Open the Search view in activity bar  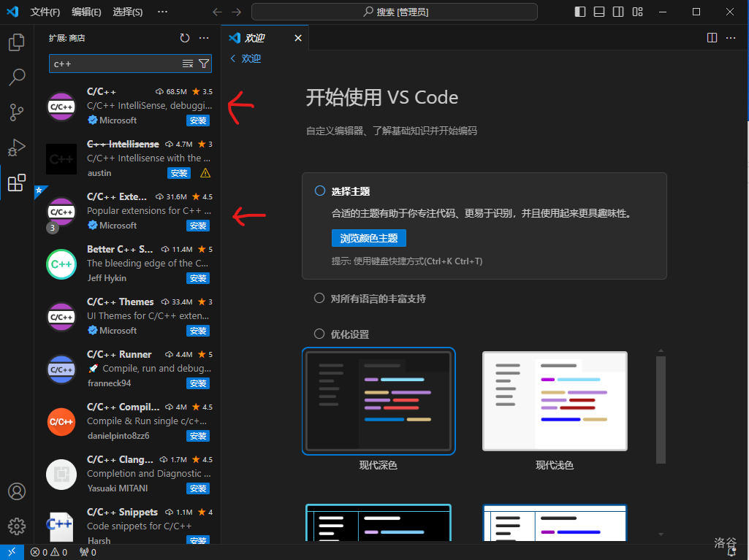[x=17, y=77]
